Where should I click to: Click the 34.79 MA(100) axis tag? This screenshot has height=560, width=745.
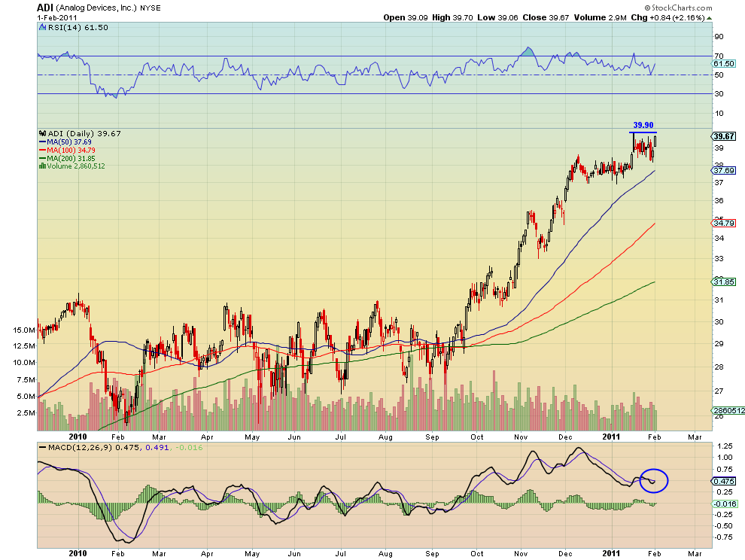tap(724, 223)
